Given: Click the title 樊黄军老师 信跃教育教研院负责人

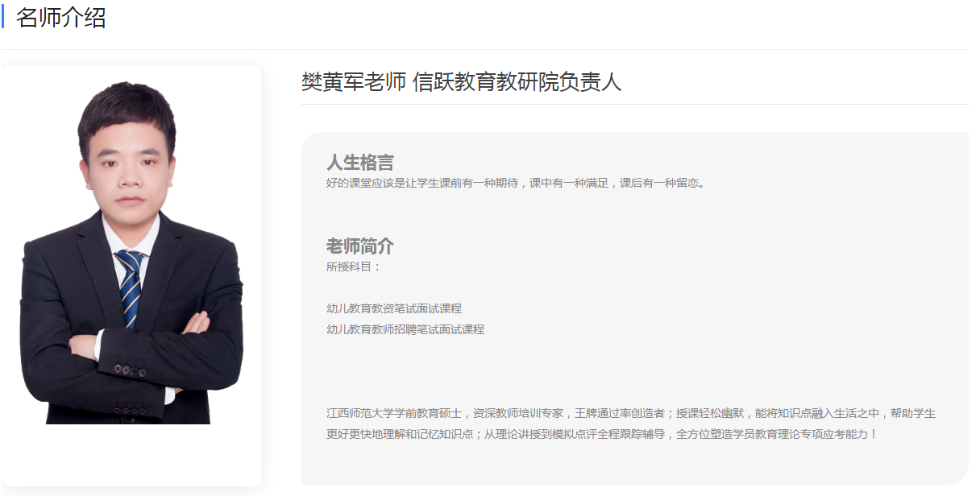Looking at the screenshot, I should point(461,82).
